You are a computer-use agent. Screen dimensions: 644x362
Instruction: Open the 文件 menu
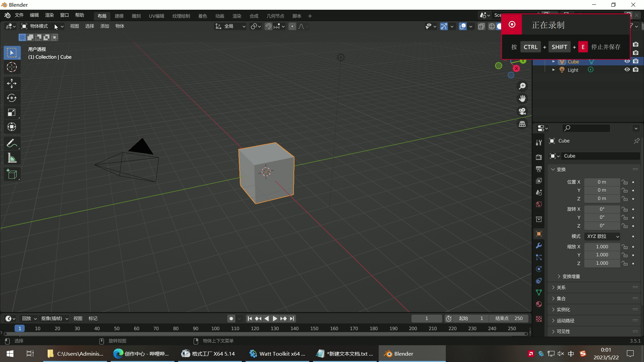coord(19,15)
